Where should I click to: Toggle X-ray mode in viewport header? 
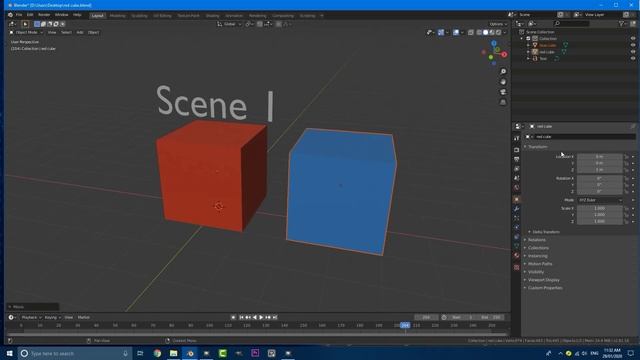pos(471,32)
